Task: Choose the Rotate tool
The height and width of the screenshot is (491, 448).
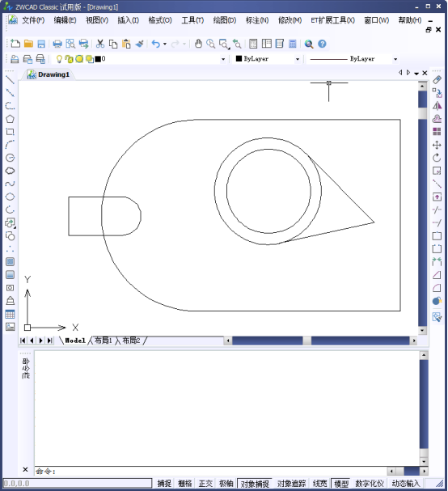Action: [437, 158]
